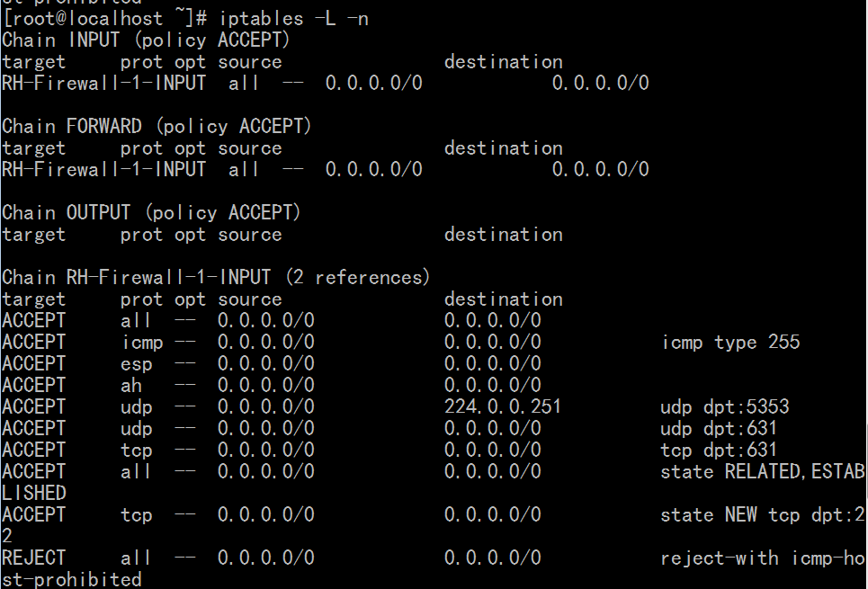Click the 'reject-with icmp-ho' rule text
This screenshot has width=868, height=589.
[762, 558]
